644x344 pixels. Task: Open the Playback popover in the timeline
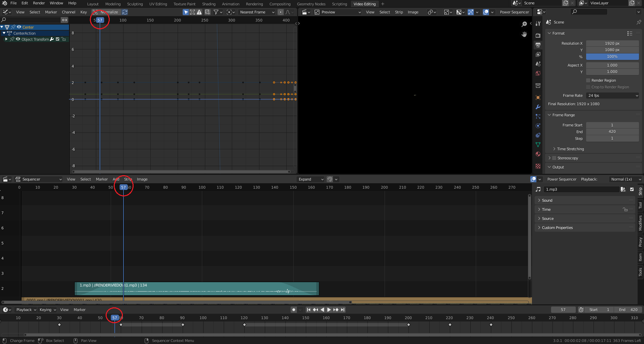tap(26, 310)
